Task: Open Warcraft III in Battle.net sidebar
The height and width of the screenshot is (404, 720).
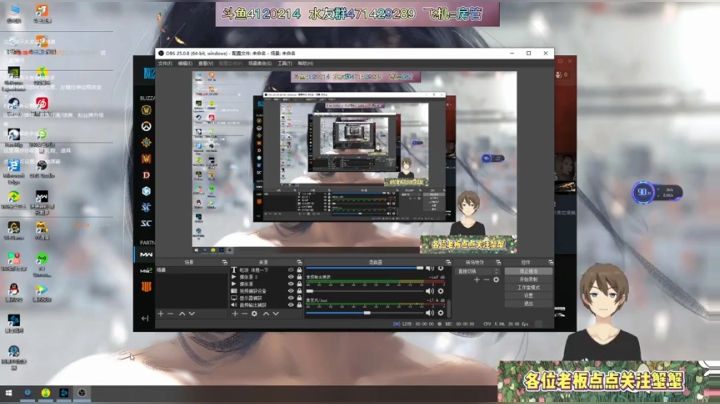Action: point(146,159)
